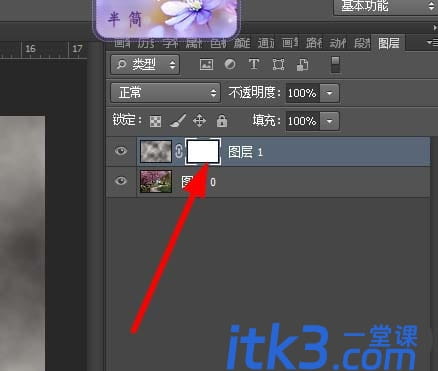Filter for type layers T icon
This screenshot has width=438, height=371.
254,64
